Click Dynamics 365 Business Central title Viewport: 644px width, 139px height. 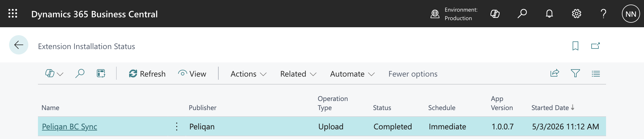click(x=94, y=14)
